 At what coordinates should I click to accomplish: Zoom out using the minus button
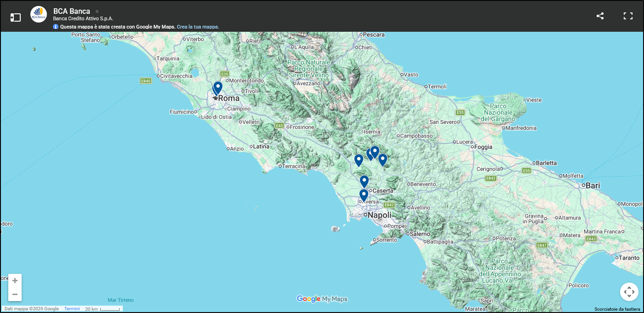15,294
